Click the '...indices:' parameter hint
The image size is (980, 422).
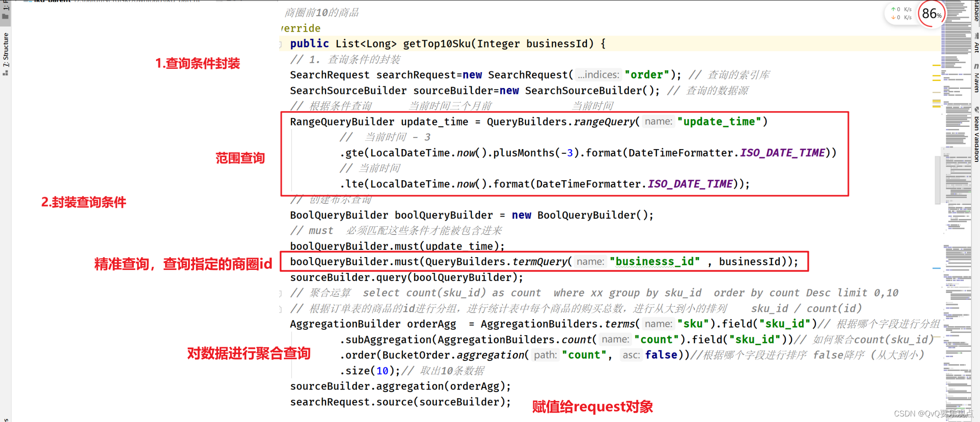coord(598,75)
